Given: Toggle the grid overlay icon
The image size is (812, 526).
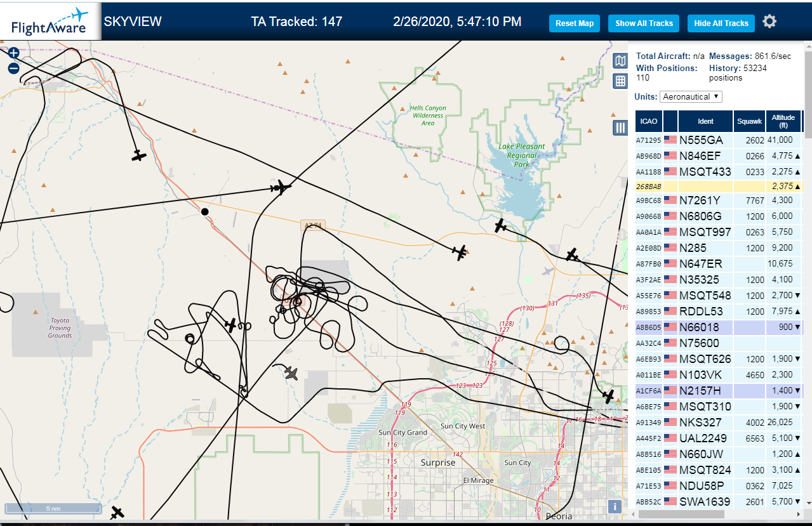Looking at the screenshot, I should click(x=620, y=81).
